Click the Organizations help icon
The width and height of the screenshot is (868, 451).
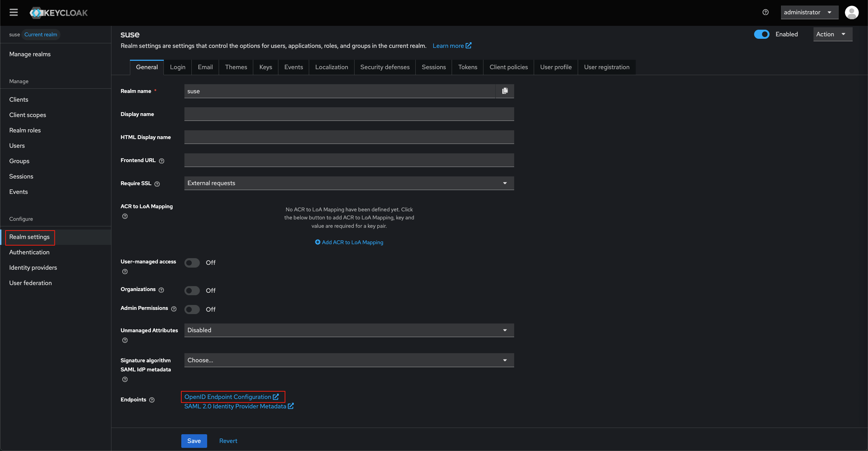point(161,290)
